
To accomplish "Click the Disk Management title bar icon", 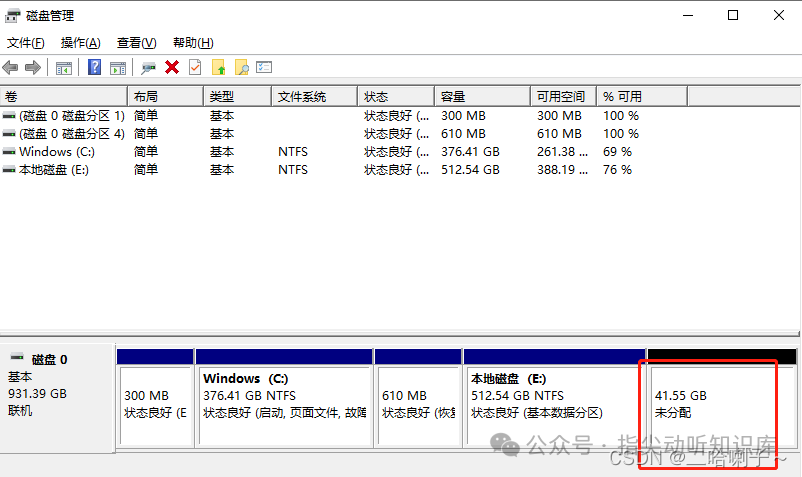I will pyautogui.click(x=12, y=16).
